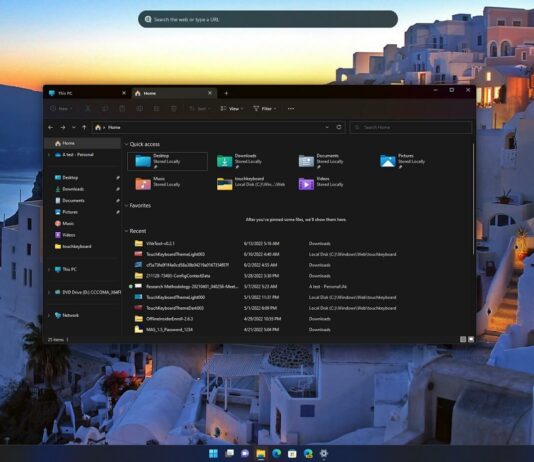Open Microsoft Edge from the taskbar

point(277,453)
